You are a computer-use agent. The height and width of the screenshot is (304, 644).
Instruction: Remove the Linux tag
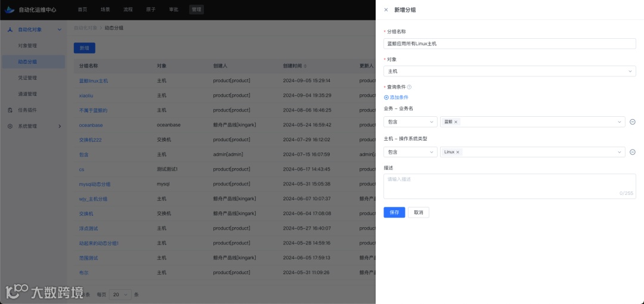tap(457, 152)
